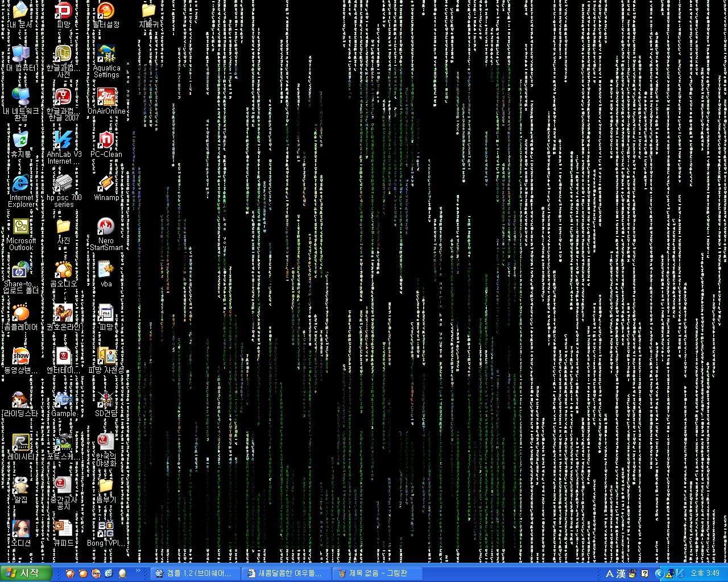Select the PC-Clean shortcut

click(106, 144)
